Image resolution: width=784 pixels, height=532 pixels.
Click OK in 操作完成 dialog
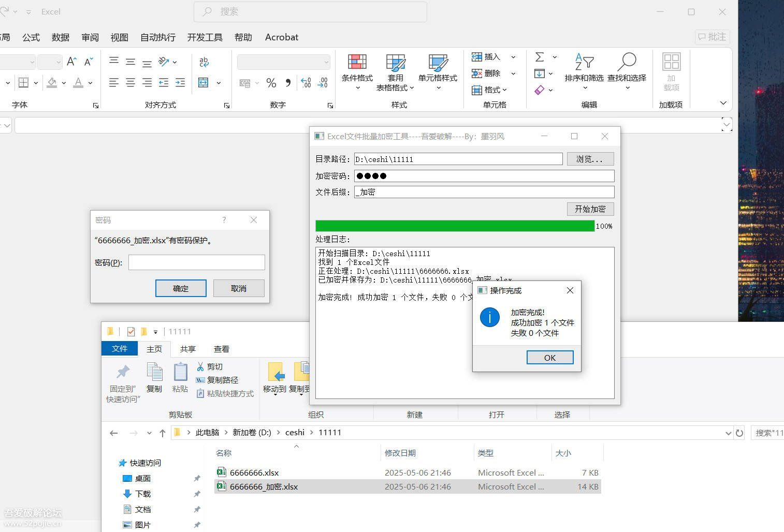(x=550, y=358)
